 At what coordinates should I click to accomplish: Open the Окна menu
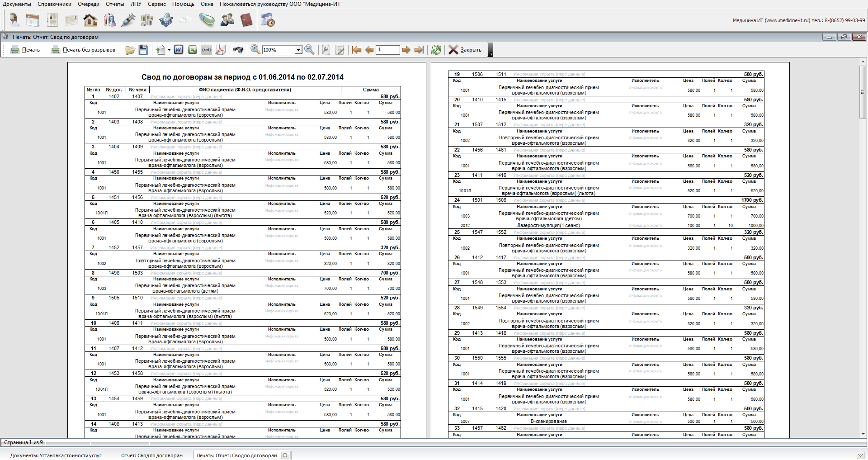point(207,4)
